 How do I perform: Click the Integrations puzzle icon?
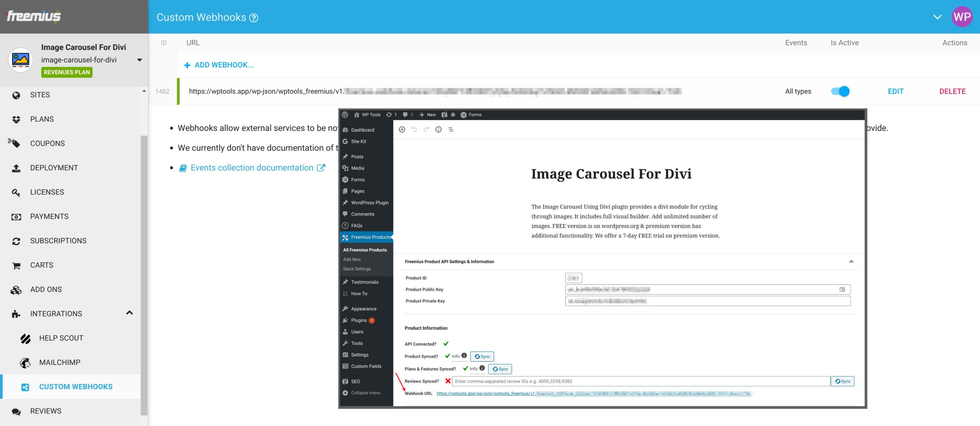coord(16,314)
